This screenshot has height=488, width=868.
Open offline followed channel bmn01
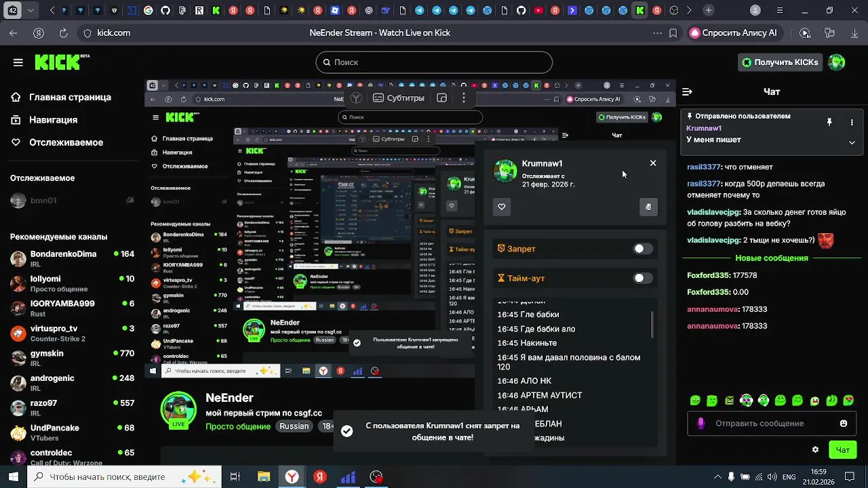click(x=73, y=201)
